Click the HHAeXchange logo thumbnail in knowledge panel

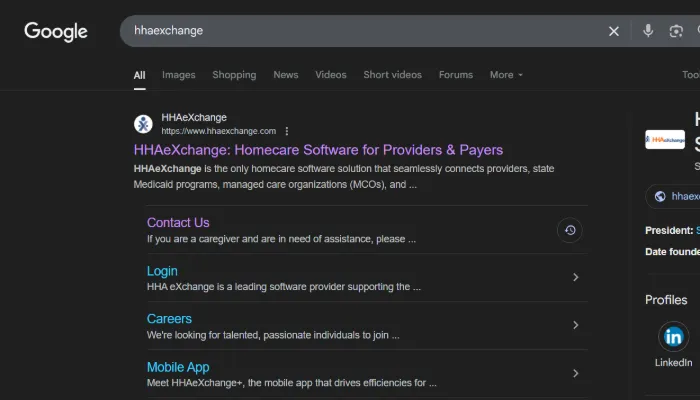click(x=665, y=139)
